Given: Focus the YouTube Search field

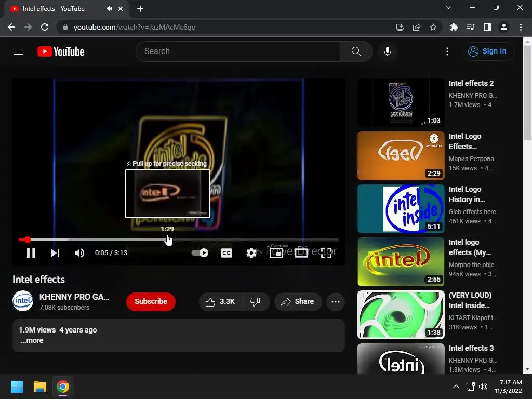Looking at the screenshot, I should (238, 51).
